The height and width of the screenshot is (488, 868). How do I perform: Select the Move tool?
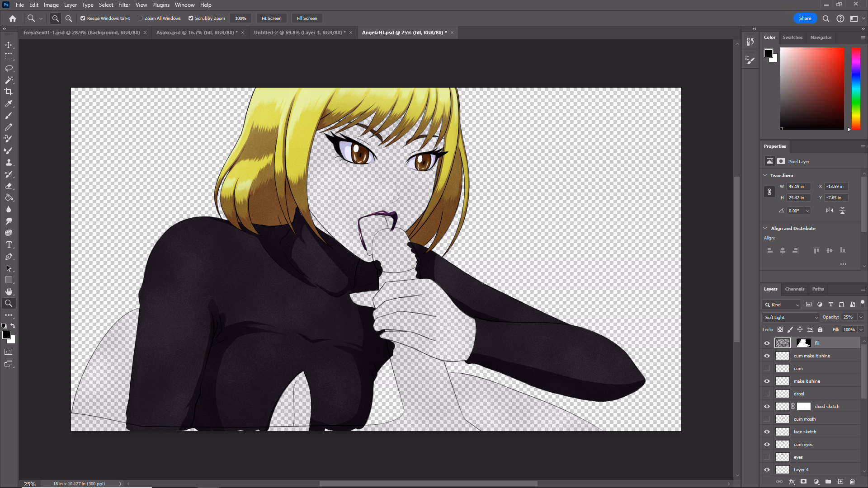(x=9, y=45)
